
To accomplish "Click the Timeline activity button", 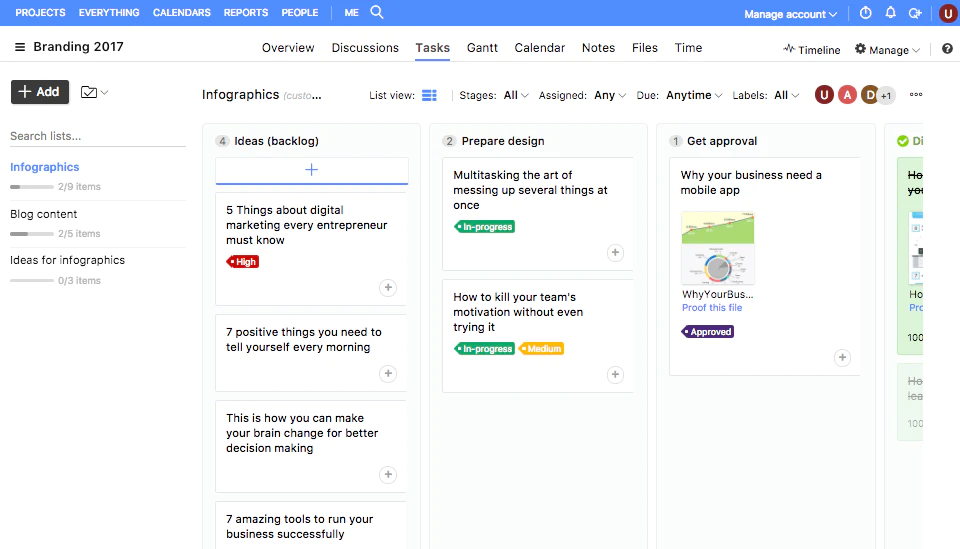I will [x=811, y=49].
